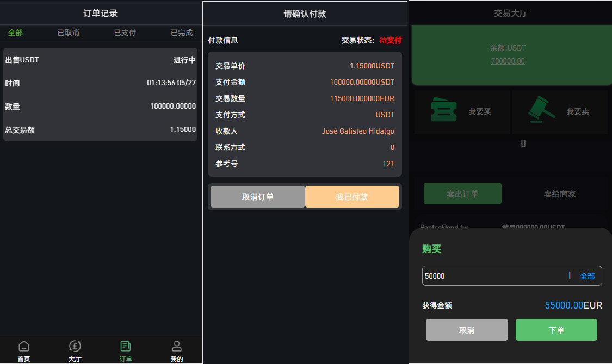Image resolution: width=612 pixels, height=364 pixels.
Task: Click the received amount 55000.00EUR
Action: (x=573, y=305)
